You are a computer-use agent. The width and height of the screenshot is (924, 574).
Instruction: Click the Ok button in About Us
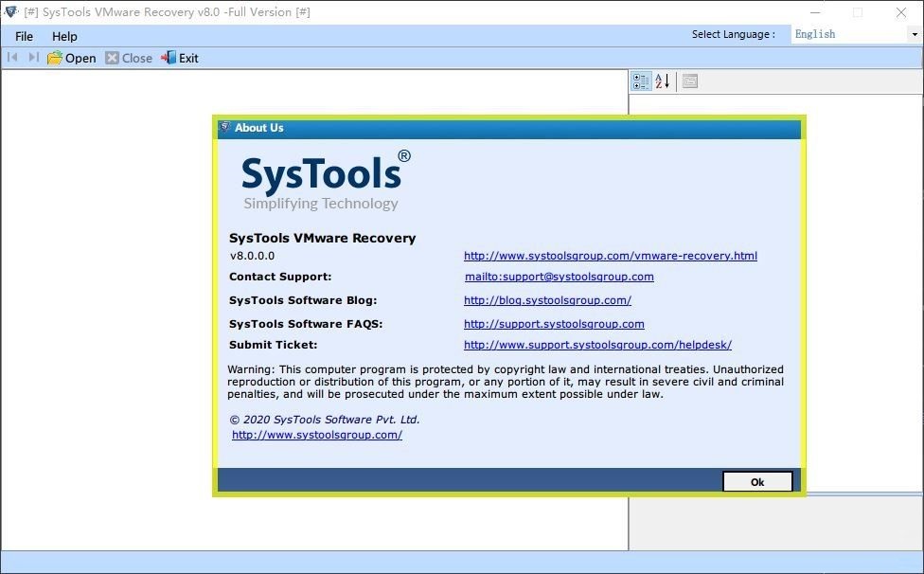coord(757,482)
